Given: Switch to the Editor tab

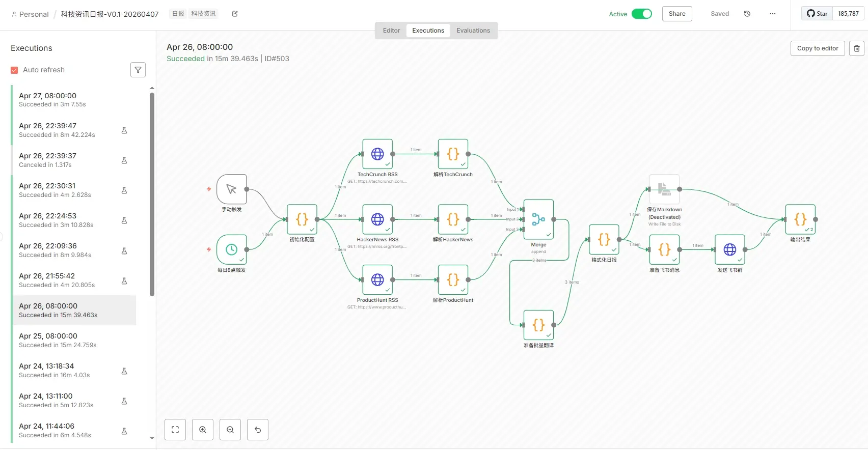Looking at the screenshot, I should tap(391, 31).
